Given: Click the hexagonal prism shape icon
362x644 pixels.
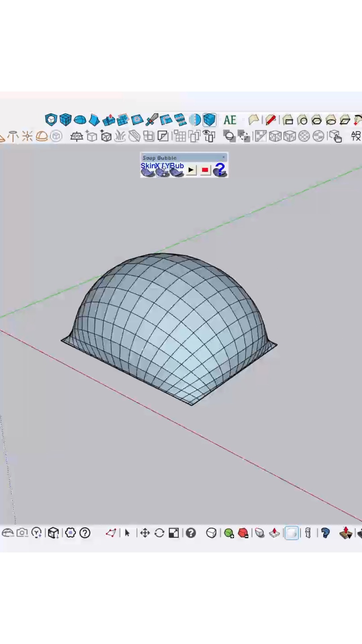Looking at the screenshot, I should [316, 120].
